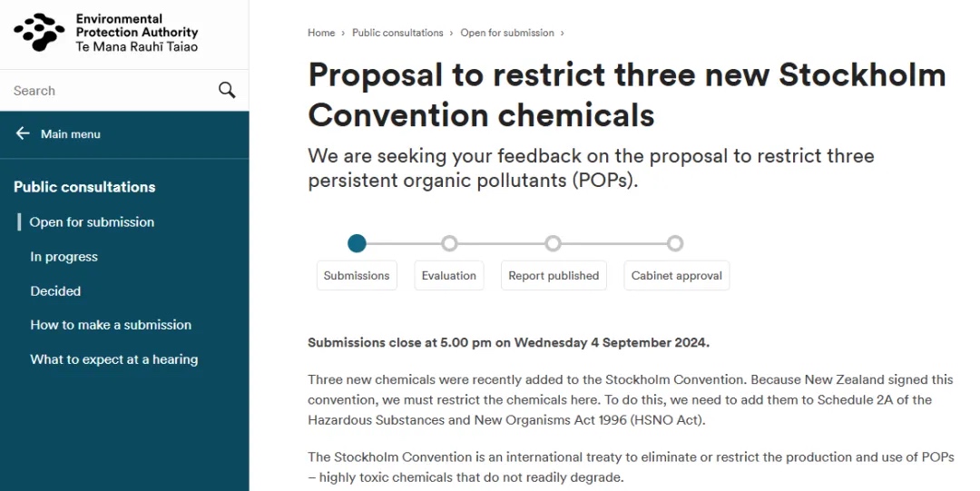Click the back arrow beside Main menu
Image resolution: width=980 pixels, height=491 pixels.
pyautogui.click(x=23, y=133)
